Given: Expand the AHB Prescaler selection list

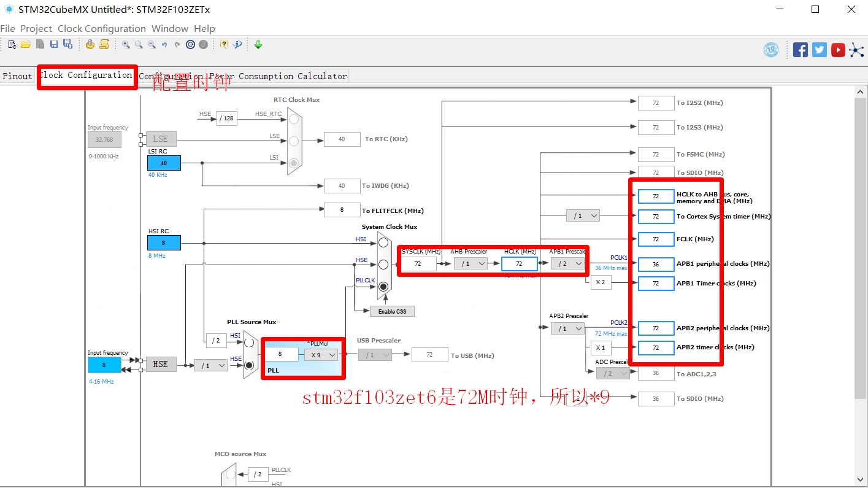Looking at the screenshot, I should pyautogui.click(x=470, y=263).
